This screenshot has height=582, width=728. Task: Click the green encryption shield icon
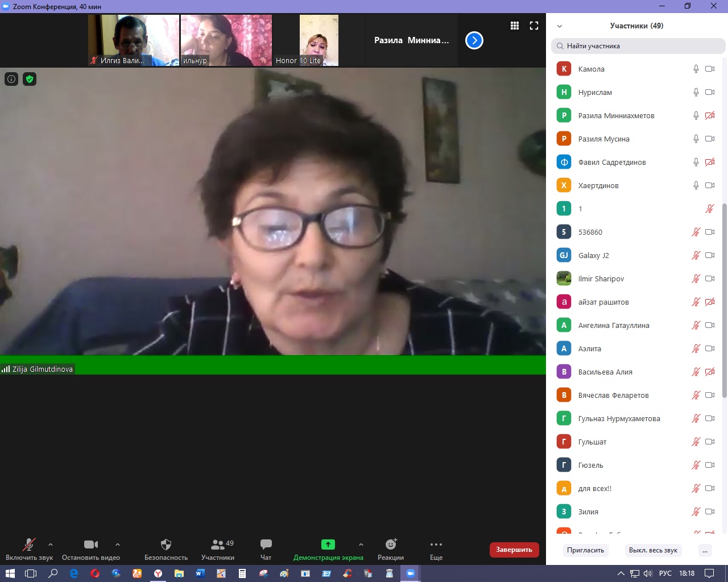(30, 79)
